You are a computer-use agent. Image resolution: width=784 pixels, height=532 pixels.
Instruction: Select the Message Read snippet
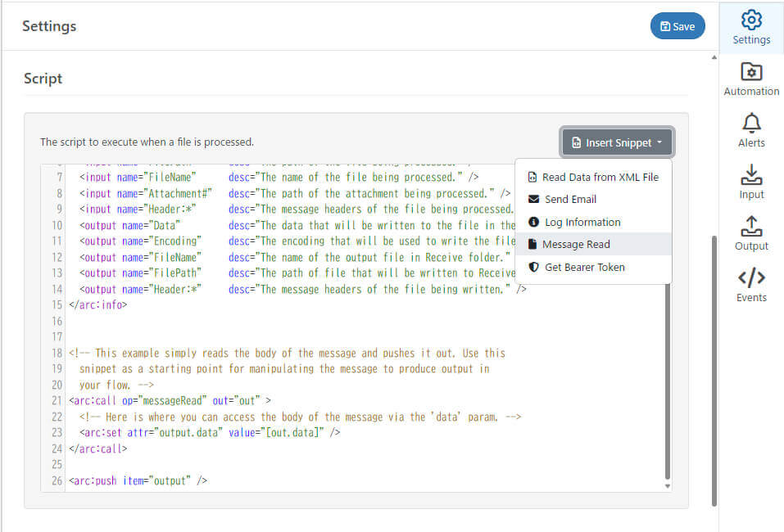coord(577,244)
